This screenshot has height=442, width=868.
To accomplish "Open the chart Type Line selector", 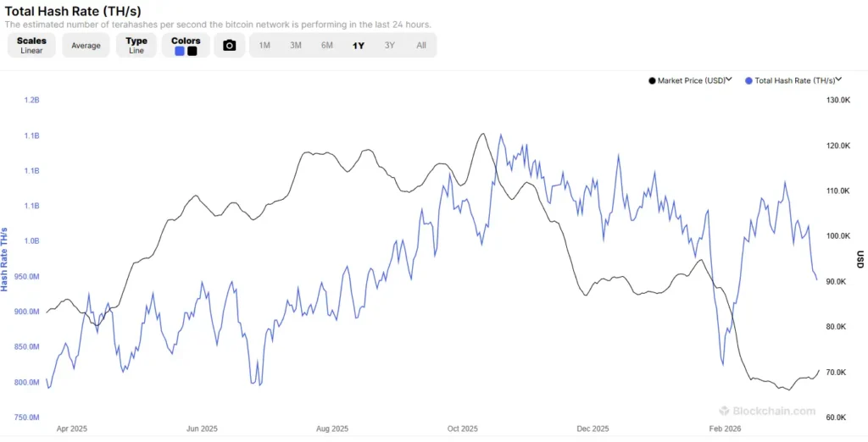I will pos(136,46).
